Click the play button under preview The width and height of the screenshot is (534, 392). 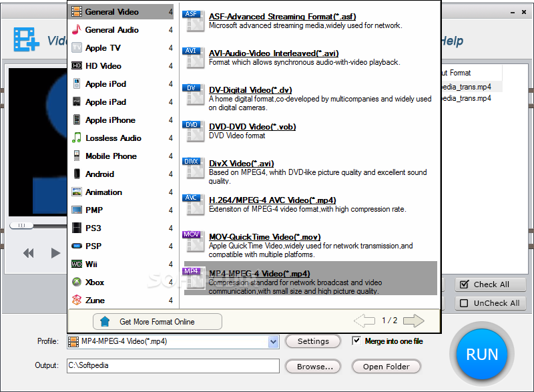55,253
